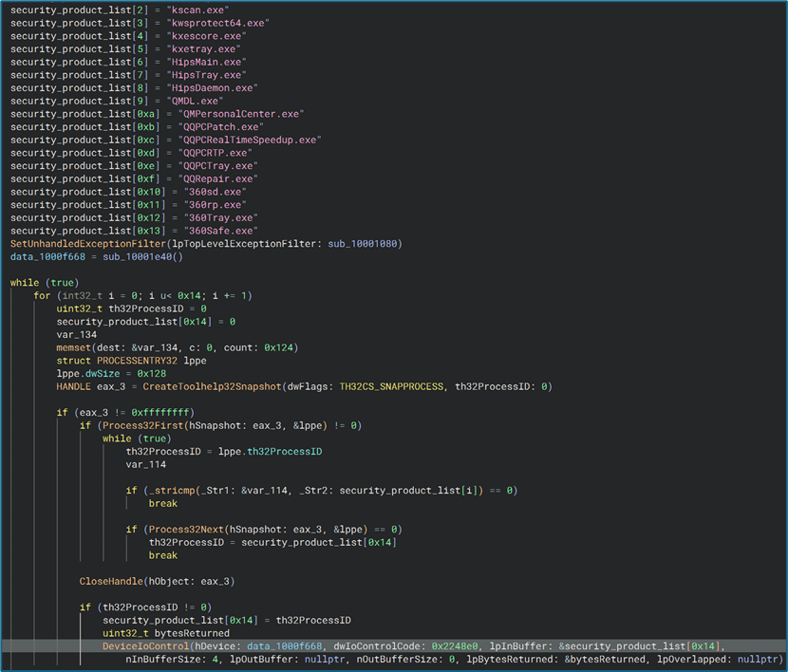This screenshot has width=788, height=672.
Task: Select the _stricmp function call
Action: pos(171,490)
